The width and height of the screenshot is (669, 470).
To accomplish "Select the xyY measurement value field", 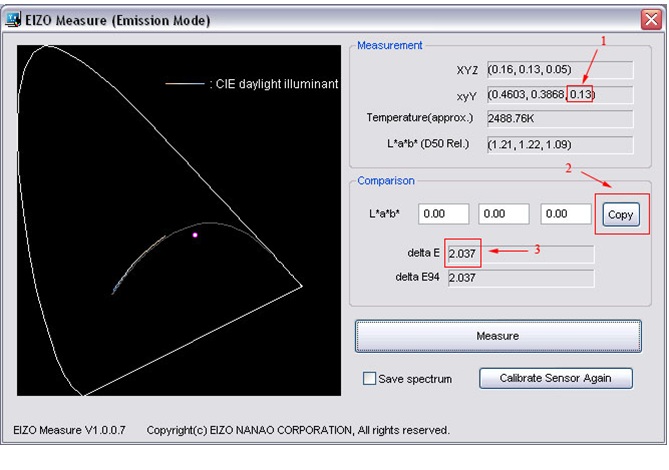I will pyautogui.click(x=560, y=94).
